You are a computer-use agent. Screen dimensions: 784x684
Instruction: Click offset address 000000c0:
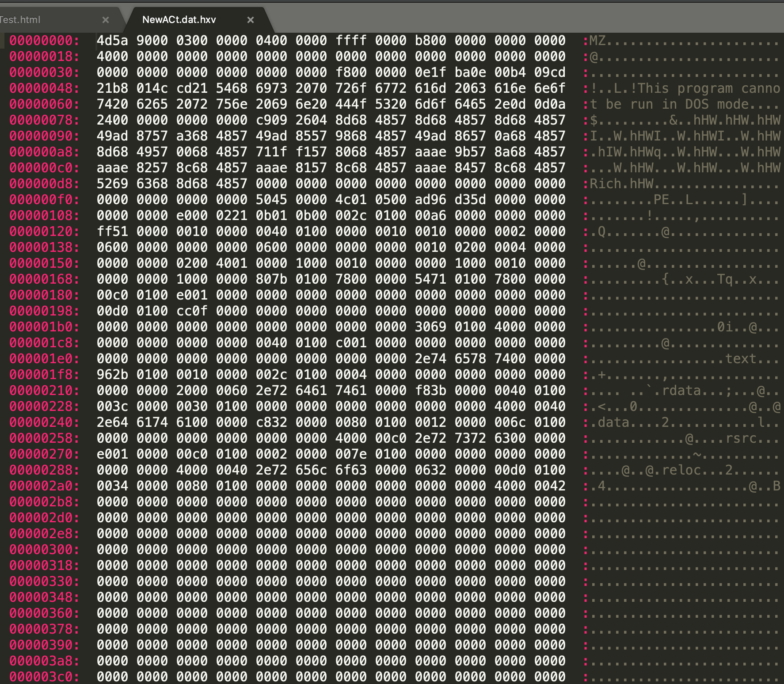click(x=44, y=168)
